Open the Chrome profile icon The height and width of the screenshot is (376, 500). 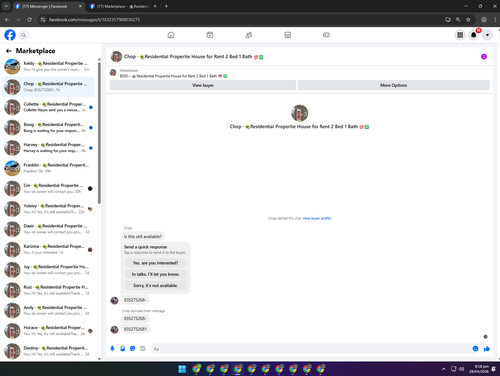(x=484, y=20)
